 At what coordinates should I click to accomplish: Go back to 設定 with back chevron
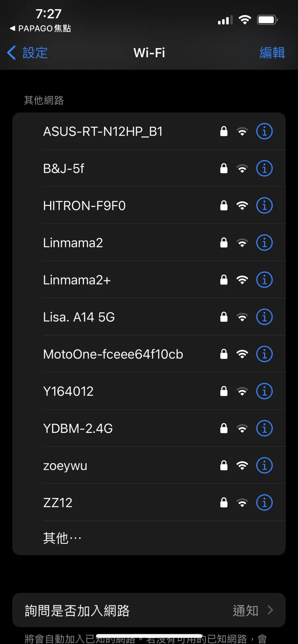(x=12, y=53)
